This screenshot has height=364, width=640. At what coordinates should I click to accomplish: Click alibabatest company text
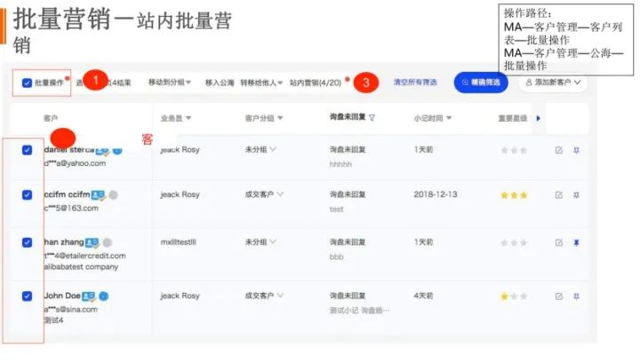tap(81, 266)
